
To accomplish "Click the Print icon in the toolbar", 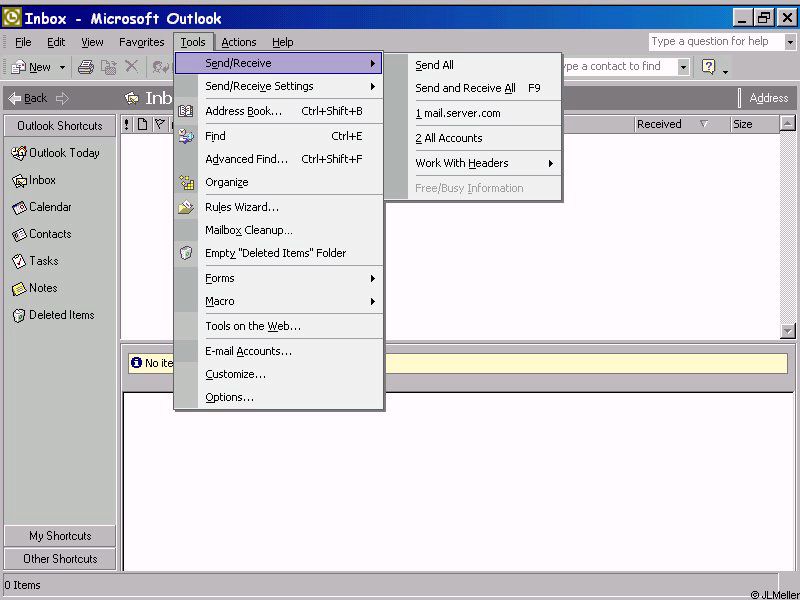I will 86,67.
